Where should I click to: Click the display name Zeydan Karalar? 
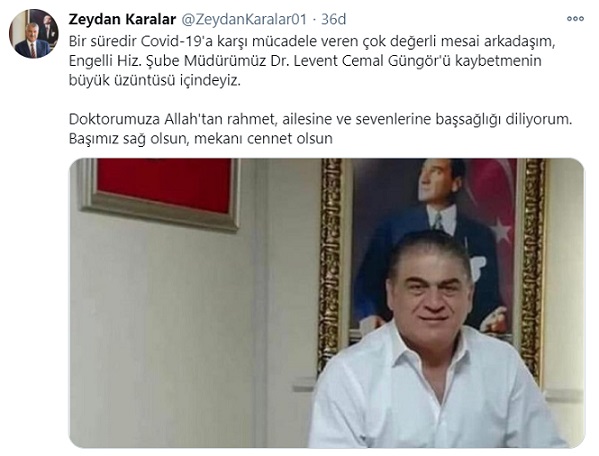122,19
